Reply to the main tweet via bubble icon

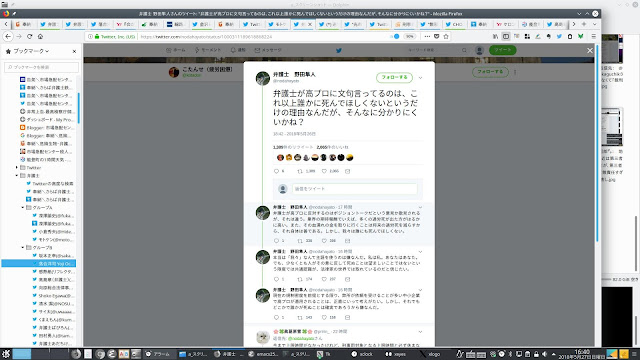[276, 171]
